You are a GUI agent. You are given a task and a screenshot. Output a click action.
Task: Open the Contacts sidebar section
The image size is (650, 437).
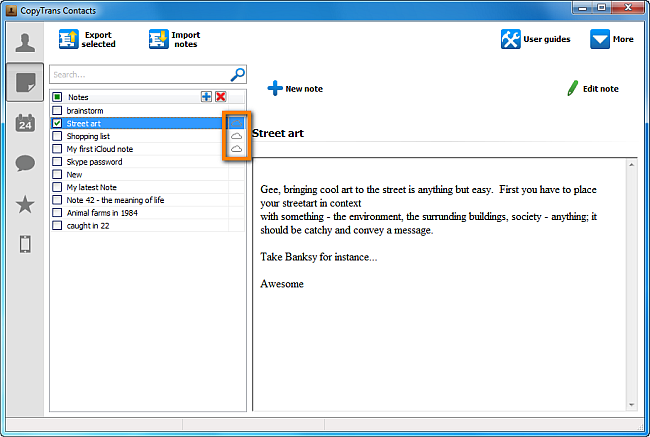25,43
